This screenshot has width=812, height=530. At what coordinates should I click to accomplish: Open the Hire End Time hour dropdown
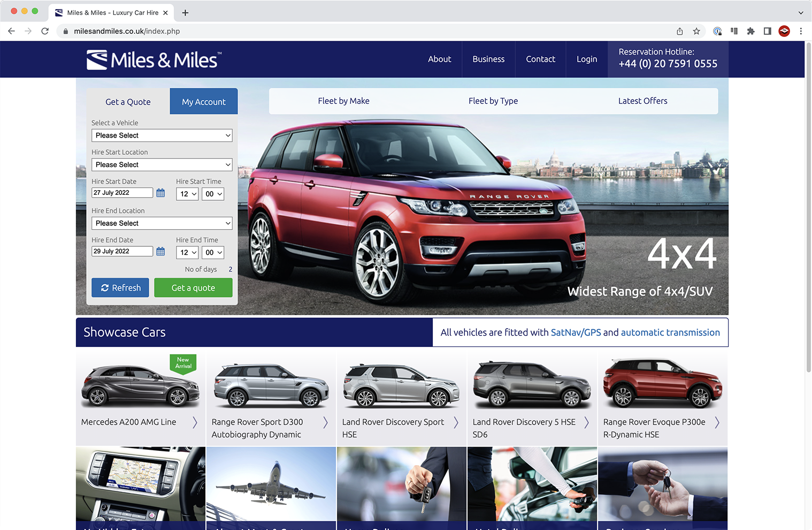pos(187,253)
